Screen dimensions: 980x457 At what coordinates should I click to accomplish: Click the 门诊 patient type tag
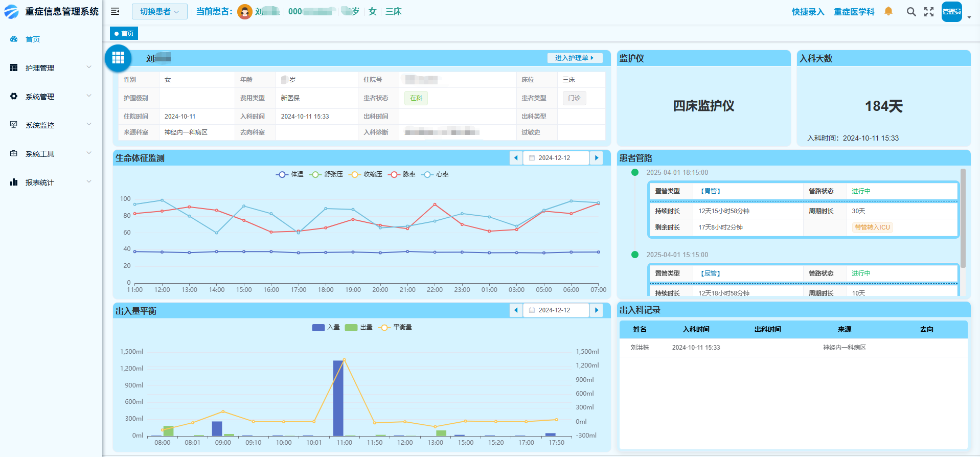tap(574, 98)
